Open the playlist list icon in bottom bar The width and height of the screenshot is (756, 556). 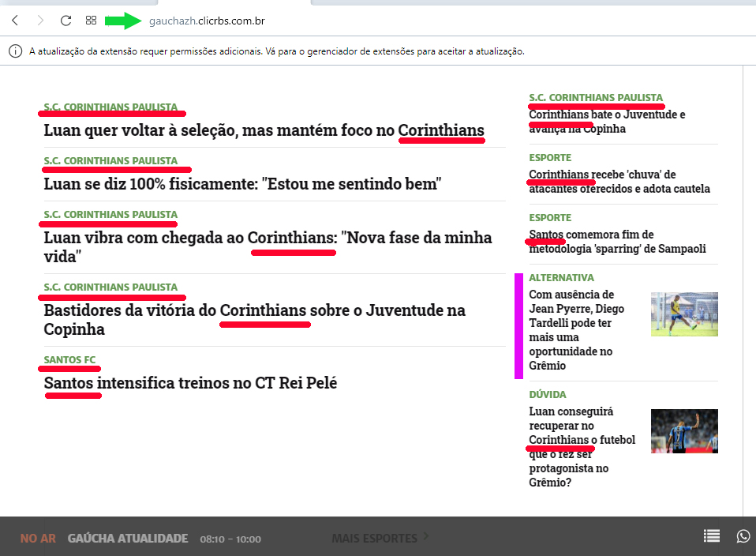712,535
